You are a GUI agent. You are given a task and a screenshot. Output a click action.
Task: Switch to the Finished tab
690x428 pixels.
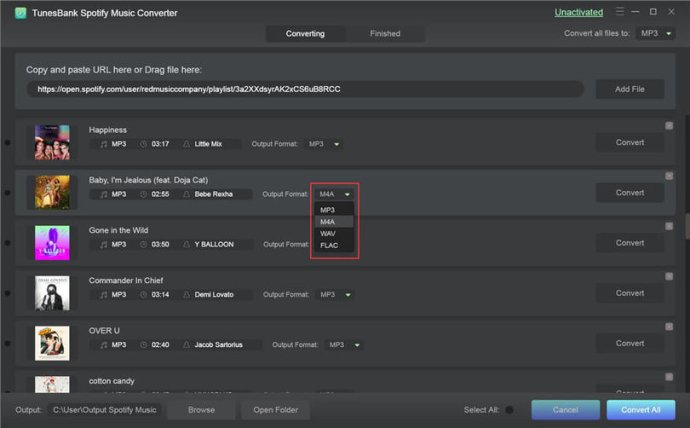(x=385, y=33)
